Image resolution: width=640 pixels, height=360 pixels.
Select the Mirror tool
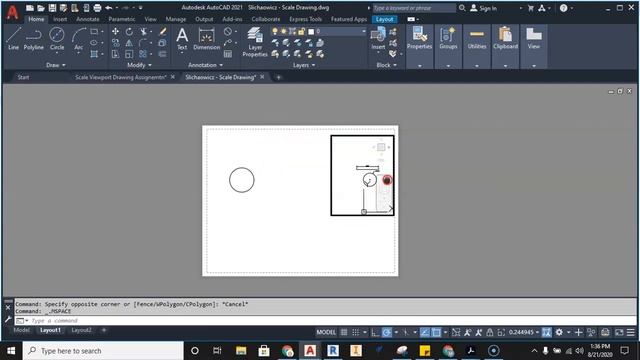point(129,43)
